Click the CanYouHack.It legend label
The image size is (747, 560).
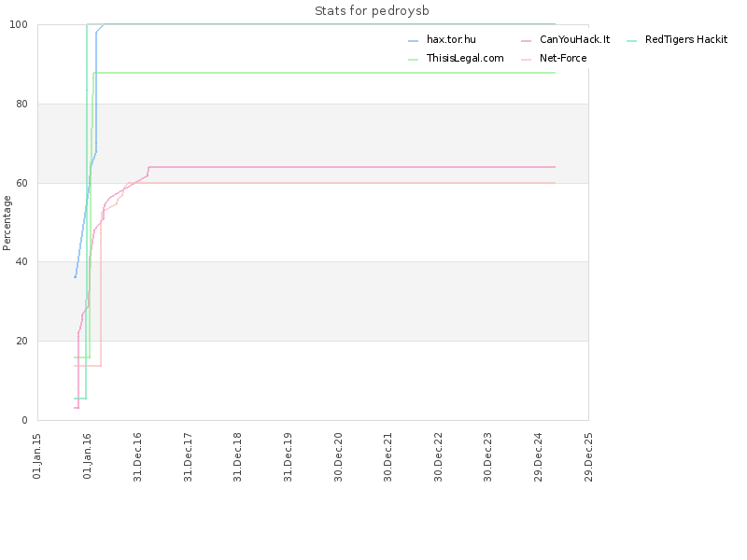(x=574, y=39)
